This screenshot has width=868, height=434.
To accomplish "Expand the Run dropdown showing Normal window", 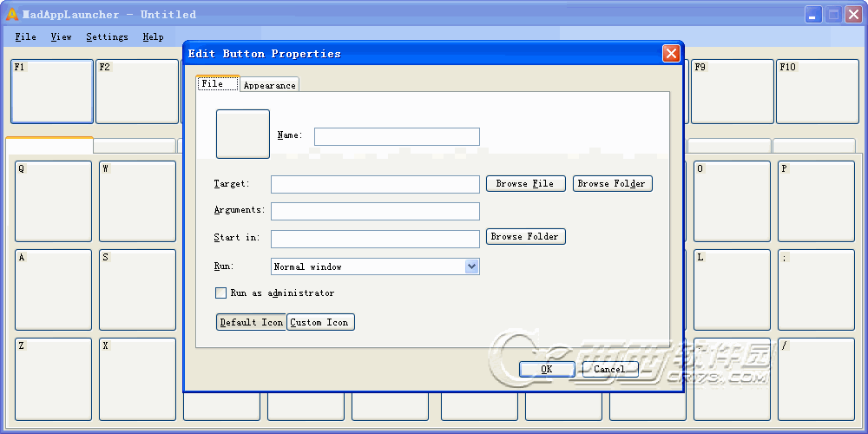I will pos(471,266).
